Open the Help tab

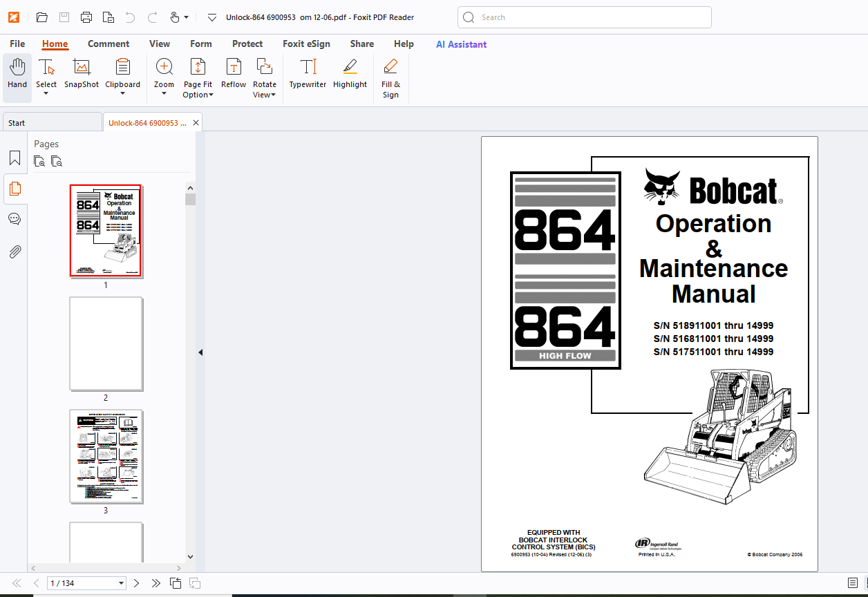pos(404,44)
